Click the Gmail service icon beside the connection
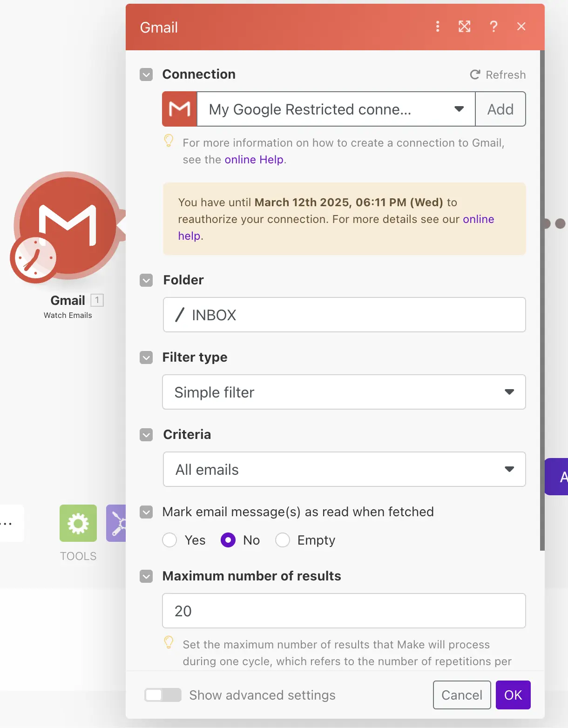568x728 pixels. [179, 109]
